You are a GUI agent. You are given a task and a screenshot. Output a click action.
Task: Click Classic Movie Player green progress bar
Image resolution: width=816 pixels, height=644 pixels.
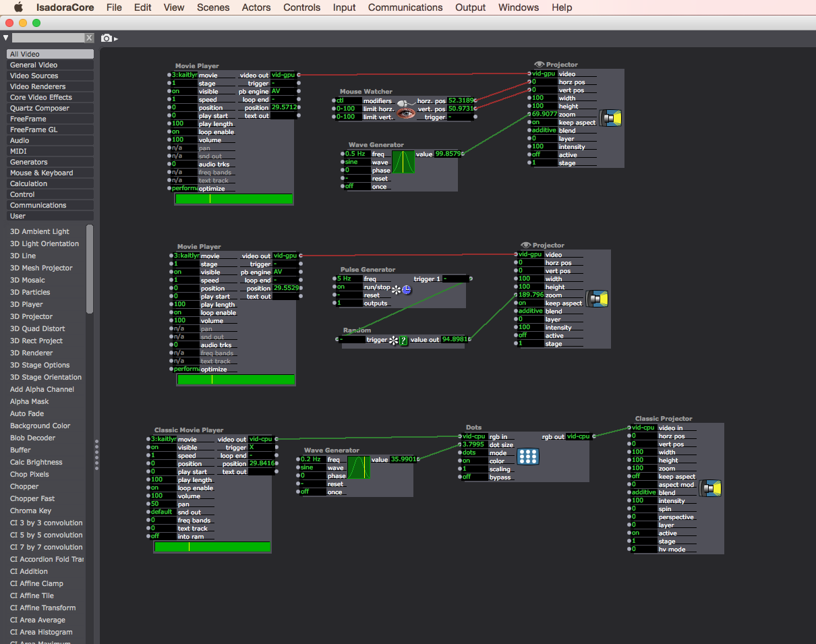[212, 547]
